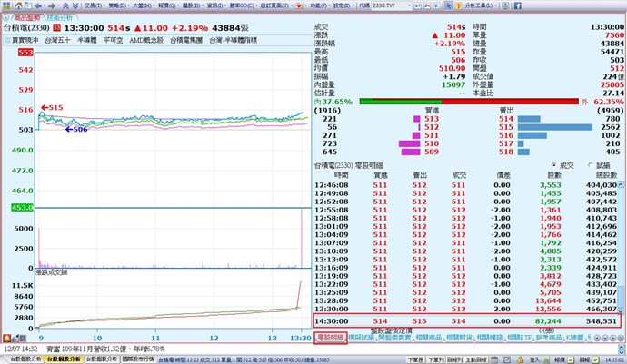627x364 pixels.
Task: Click the 半導體 category link
Action: tap(87, 40)
